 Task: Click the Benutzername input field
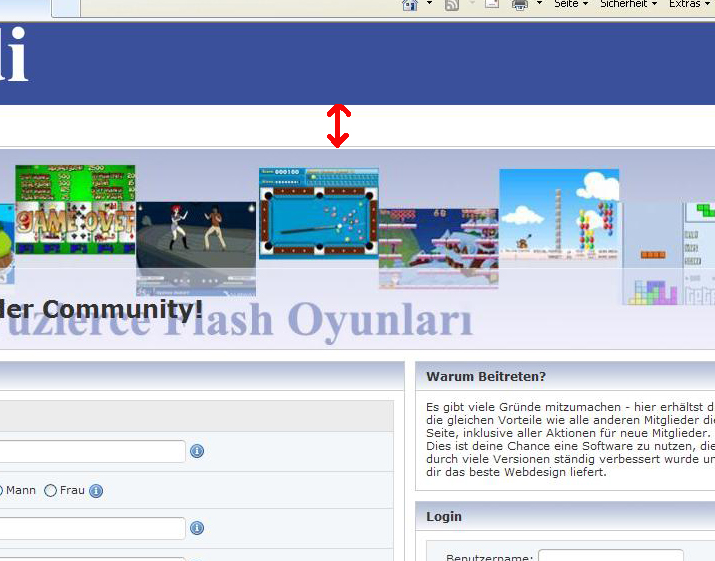(611, 556)
